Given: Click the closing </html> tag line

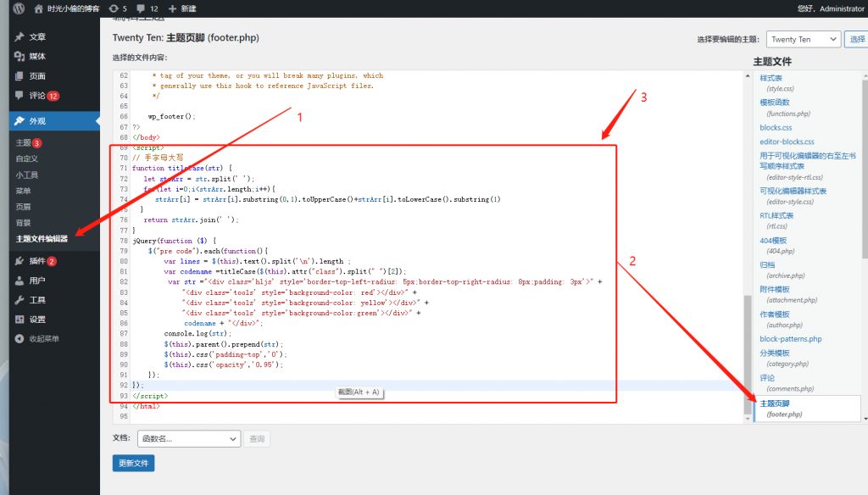Looking at the screenshot, I should 146,406.
